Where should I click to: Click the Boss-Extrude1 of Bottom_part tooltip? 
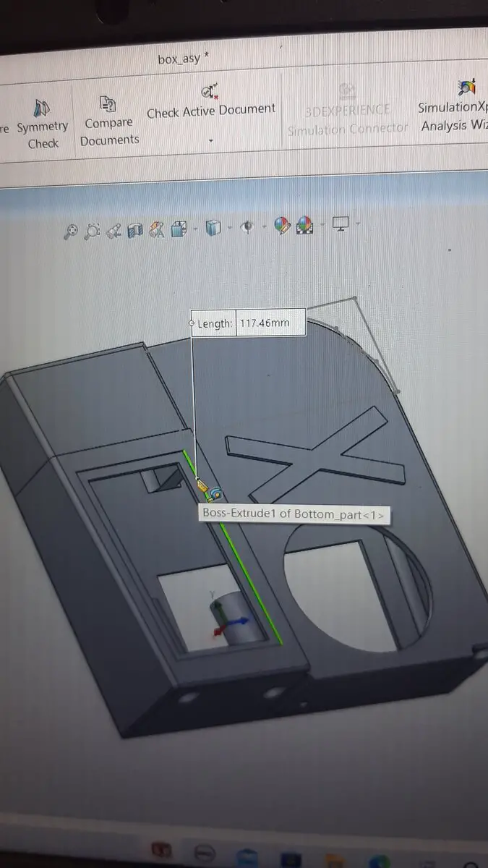294,514
